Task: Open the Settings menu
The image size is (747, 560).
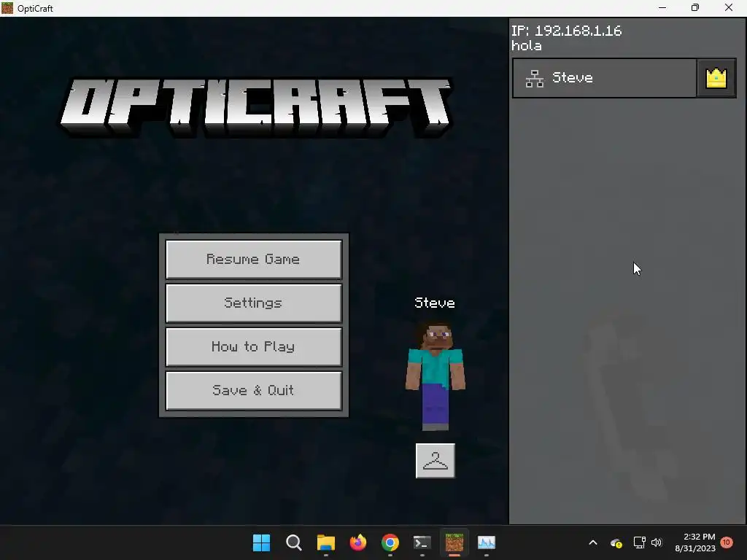Action: click(x=253, y=303)
